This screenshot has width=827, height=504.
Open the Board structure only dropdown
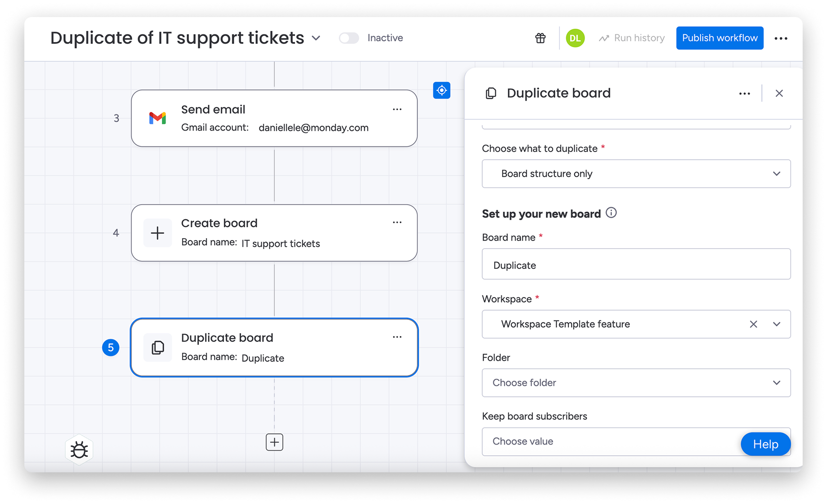click(636, 174)
